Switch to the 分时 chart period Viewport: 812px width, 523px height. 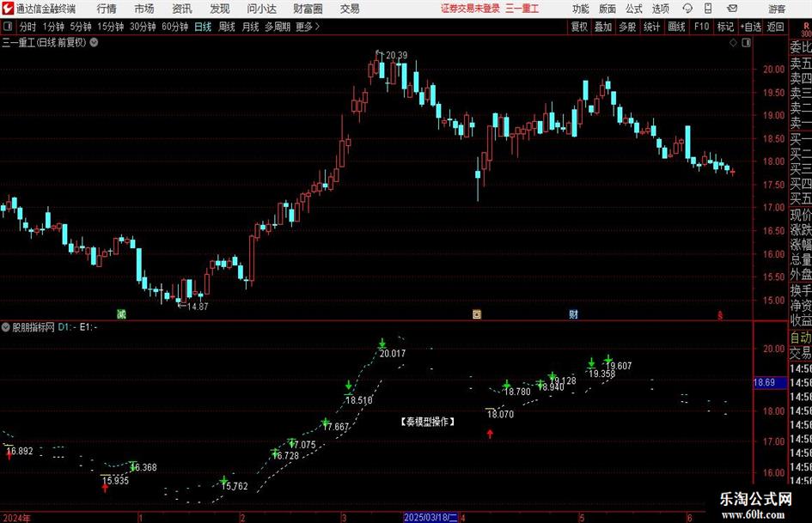pyautogui.click(x=27, y=27)
